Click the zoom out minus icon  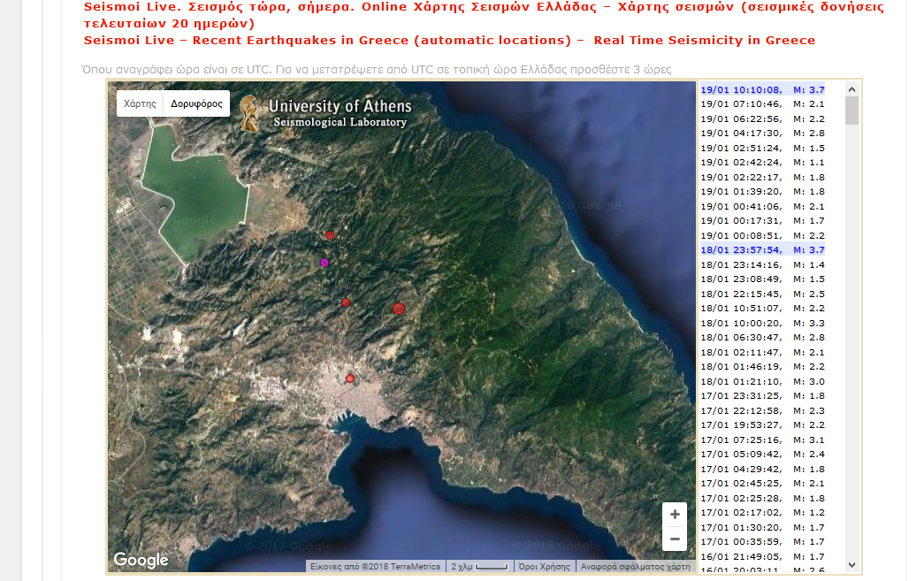pyautogui.click(x=675, y=538)
